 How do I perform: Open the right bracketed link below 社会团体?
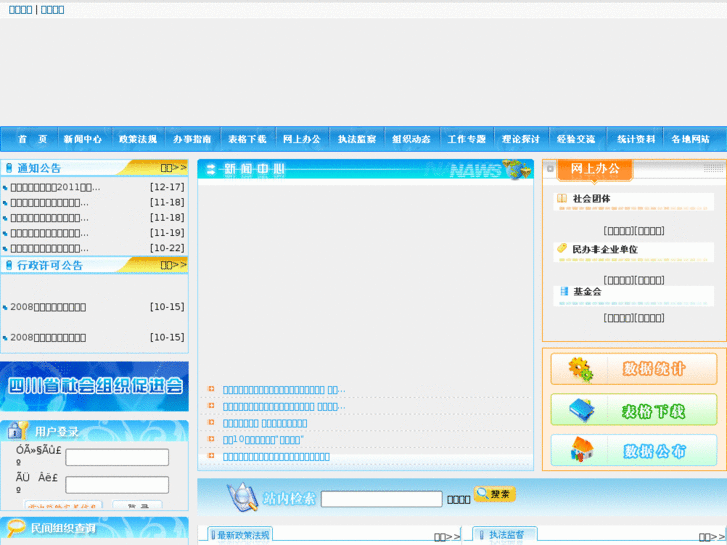click(649, 231)
